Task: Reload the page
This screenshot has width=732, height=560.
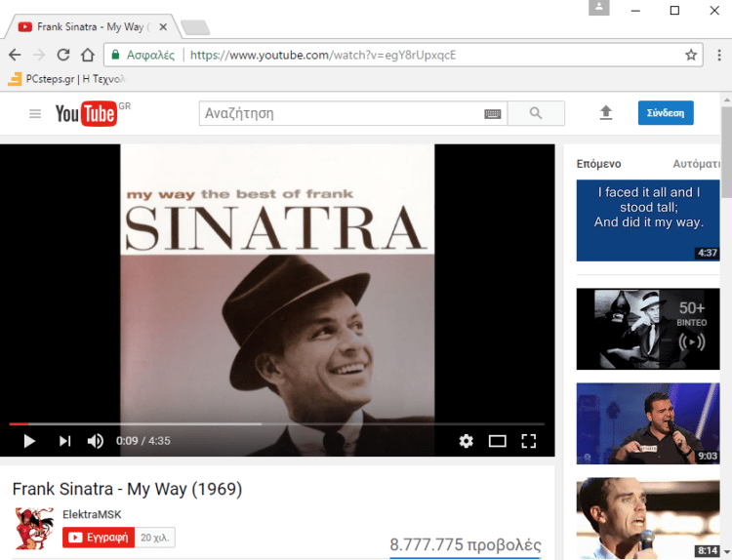Action: (x=63, y=55)
